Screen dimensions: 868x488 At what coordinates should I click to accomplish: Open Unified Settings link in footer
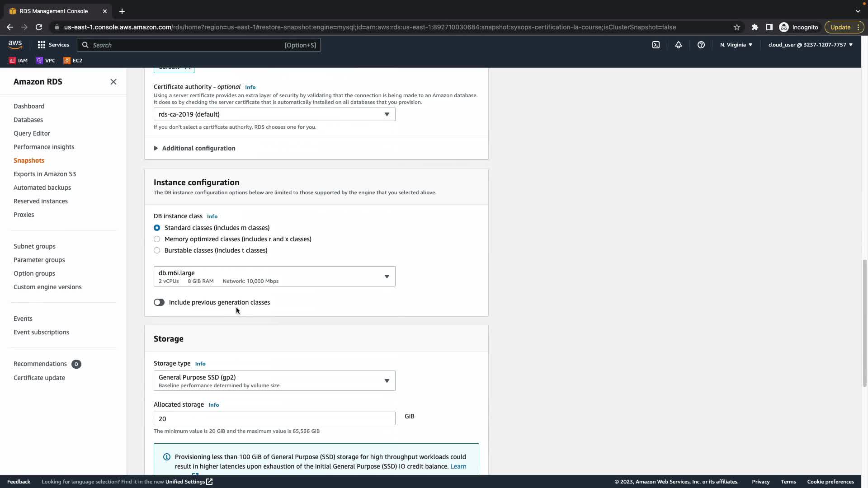click(189, 482)
